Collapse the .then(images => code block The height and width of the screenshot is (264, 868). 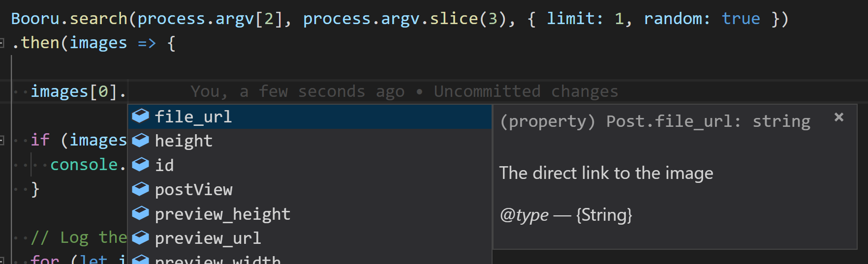(2, 43)
